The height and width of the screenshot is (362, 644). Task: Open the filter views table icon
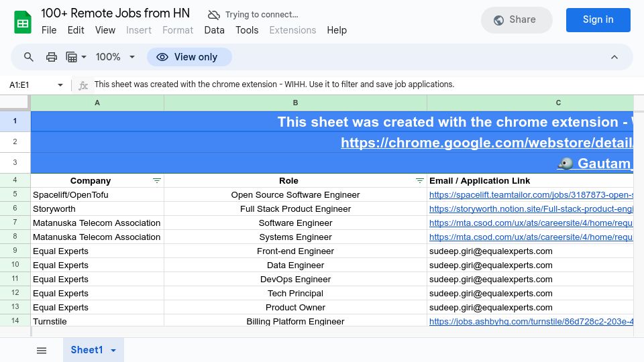tap(72, 56)
